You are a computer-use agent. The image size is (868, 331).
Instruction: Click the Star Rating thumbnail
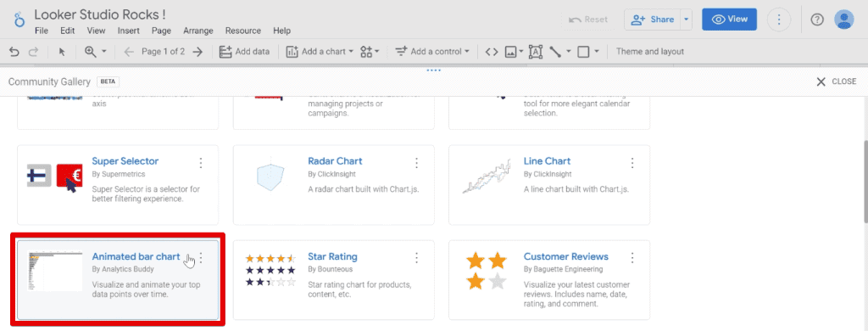click(x=270, y=271)
